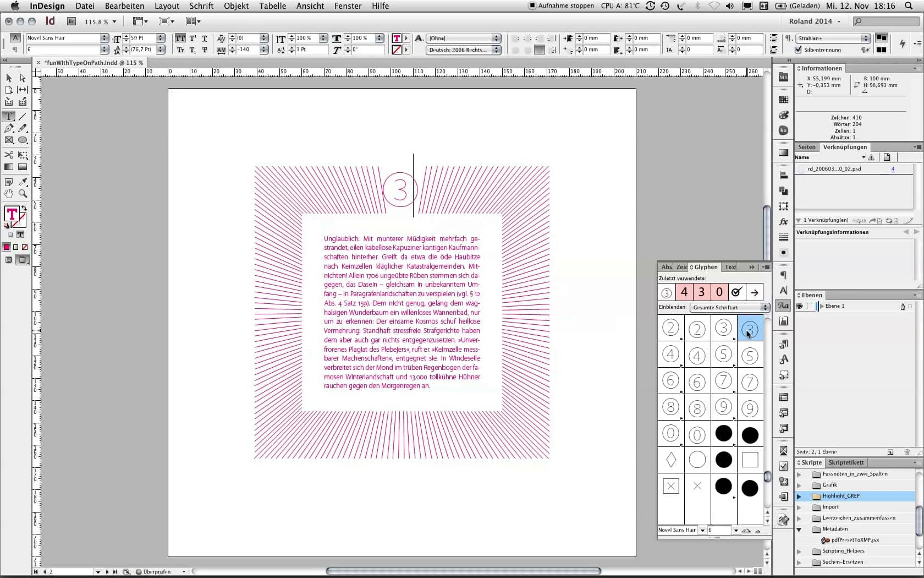Select the Pen tool
The image size is (924, 578).
[x=9, y=128]
